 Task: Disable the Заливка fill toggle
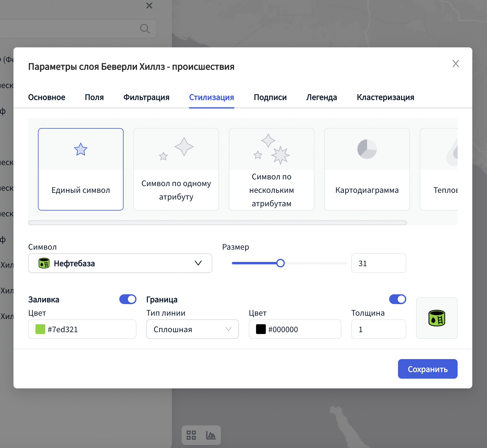pos(128,299)
